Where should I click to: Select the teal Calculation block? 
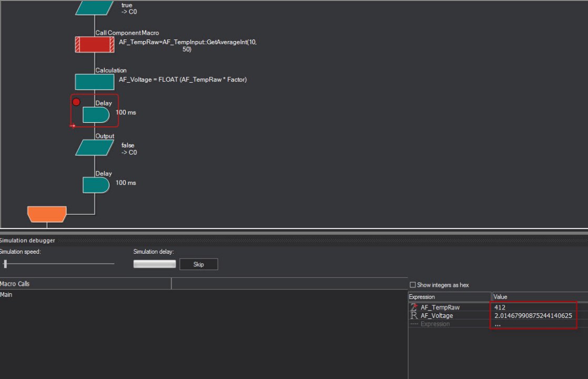click(x=95, y=82)
